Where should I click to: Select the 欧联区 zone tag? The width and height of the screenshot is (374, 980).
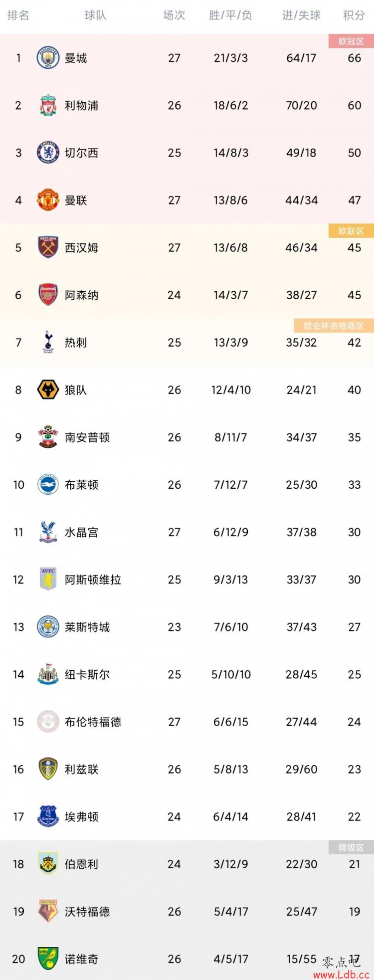pyautogui.click(x=351, y=231)
